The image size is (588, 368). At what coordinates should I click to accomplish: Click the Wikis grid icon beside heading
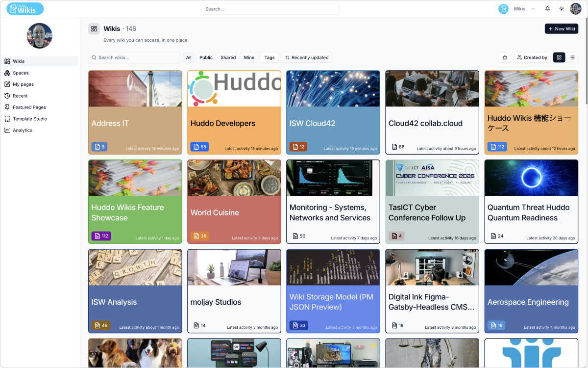pyautogui.click(x=94, y=29)
